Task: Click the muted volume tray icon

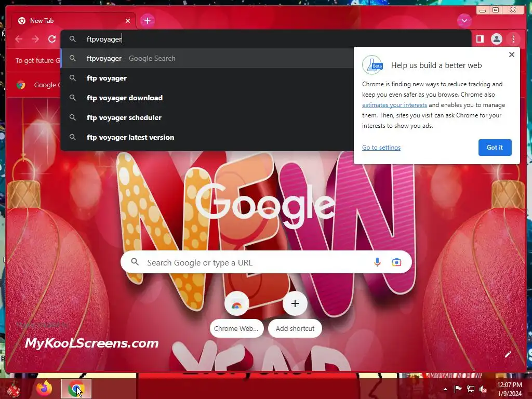Action: (x=483, y=389)
